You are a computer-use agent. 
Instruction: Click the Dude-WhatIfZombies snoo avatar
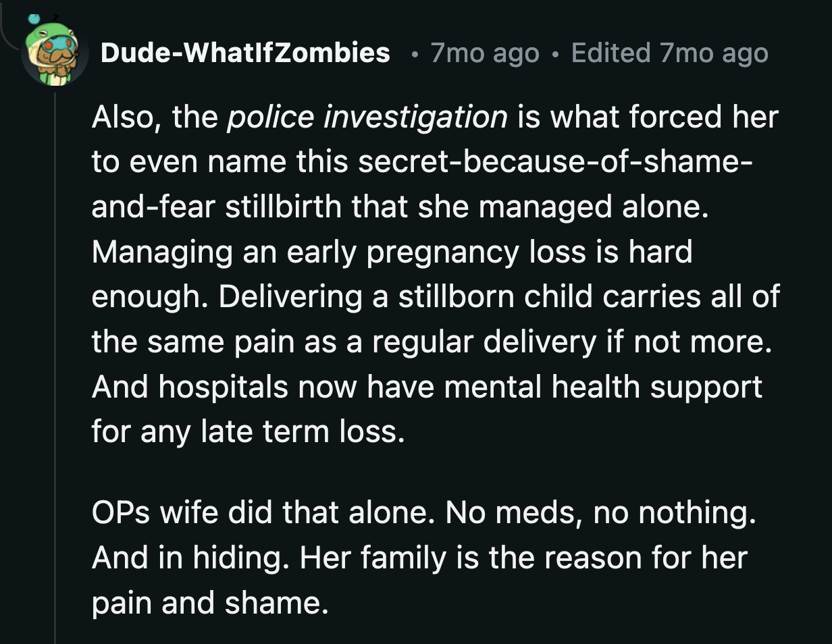coord(54,54)
